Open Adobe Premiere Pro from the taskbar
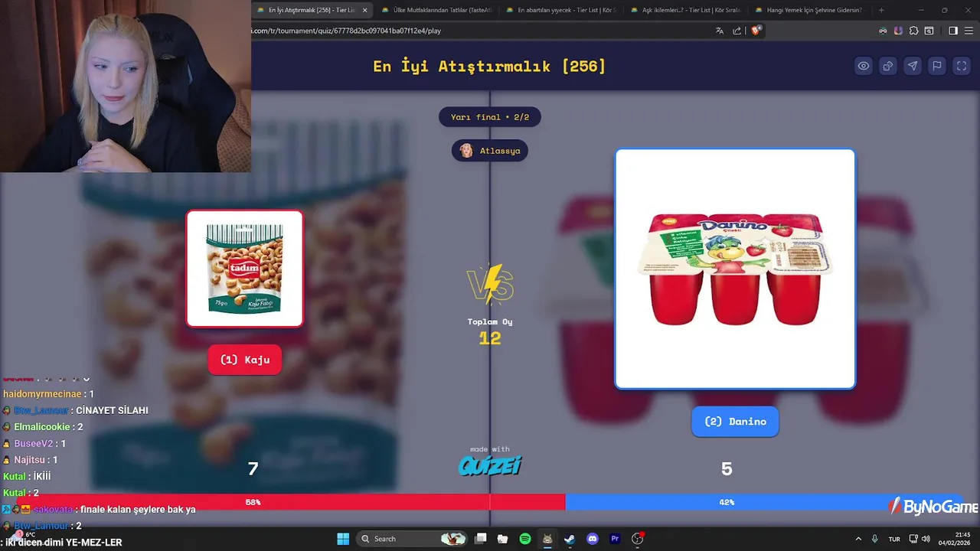 tap(615, 539)
